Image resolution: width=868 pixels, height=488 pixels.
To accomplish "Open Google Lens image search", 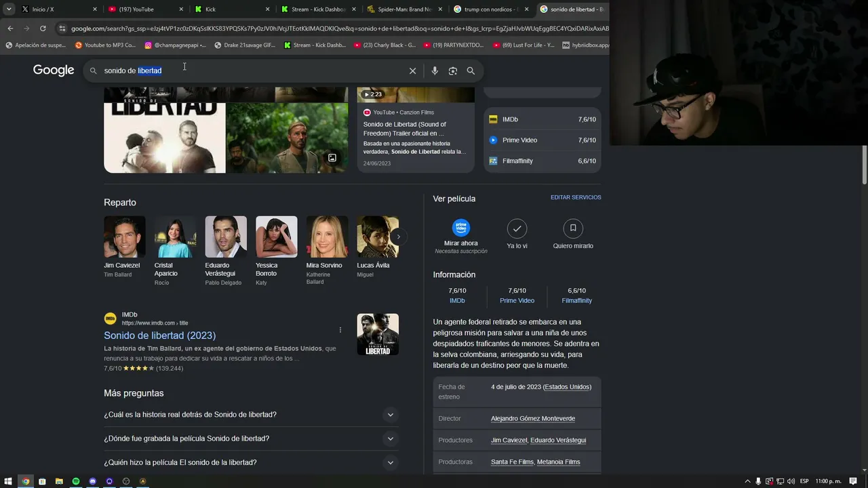I will pos(452,70).
